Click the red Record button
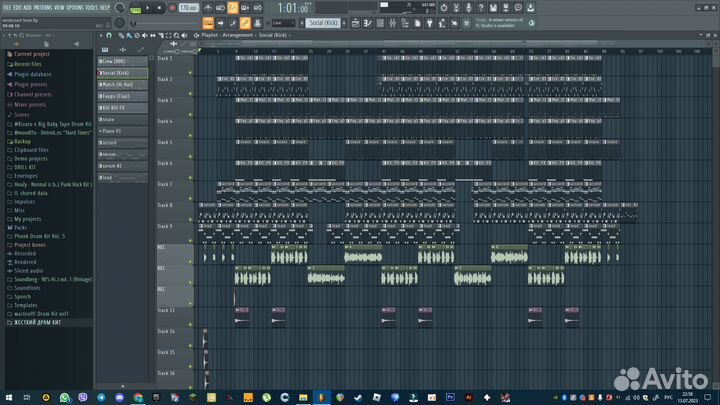The image size is (720, 405). click(x=172, y=8)
